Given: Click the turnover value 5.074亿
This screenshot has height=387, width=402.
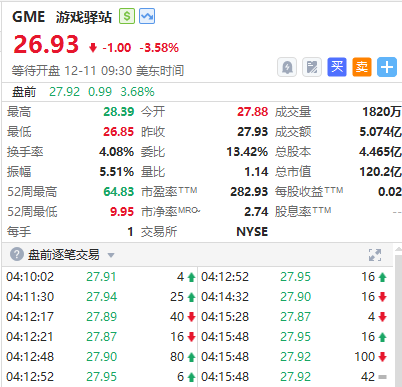Looking at the screenshot, I should [x=380, y=132].
